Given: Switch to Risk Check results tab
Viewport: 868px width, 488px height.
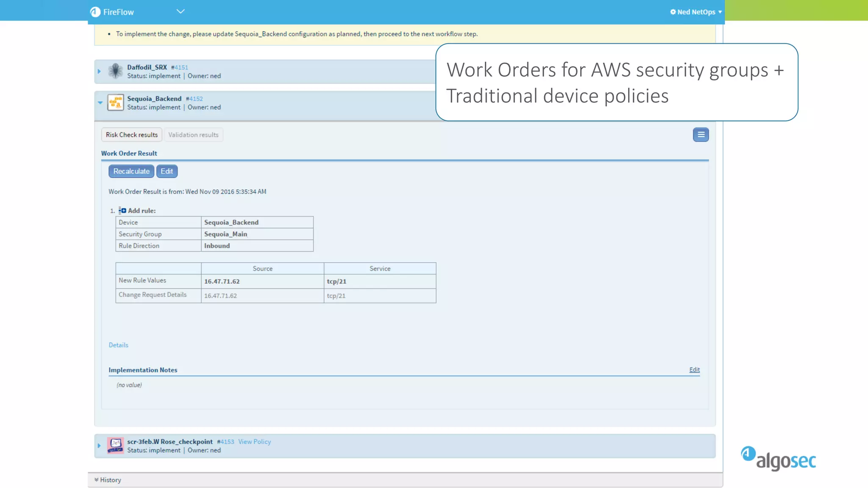Looking at the screenshot, I should 132,135.
